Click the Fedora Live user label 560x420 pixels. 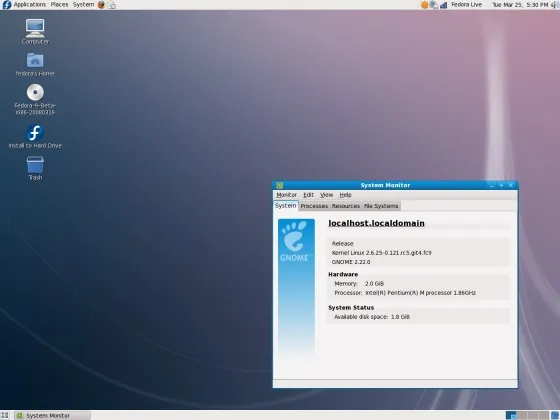coord(466,5)
